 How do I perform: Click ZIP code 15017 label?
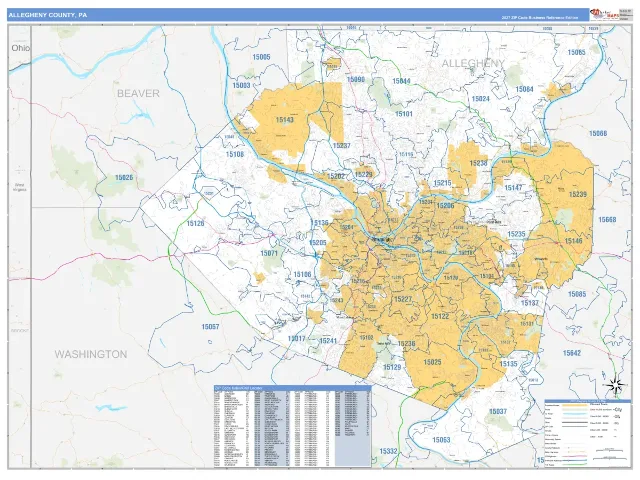(296, 339)
